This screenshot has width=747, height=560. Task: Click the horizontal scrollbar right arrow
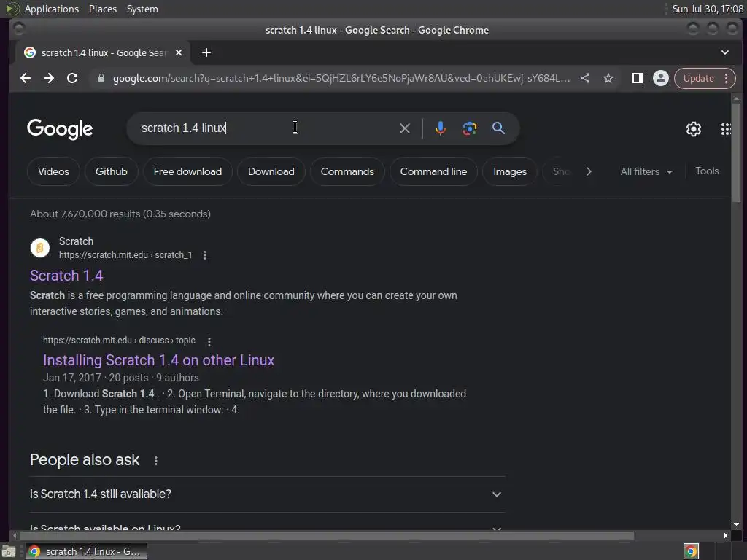726,536
